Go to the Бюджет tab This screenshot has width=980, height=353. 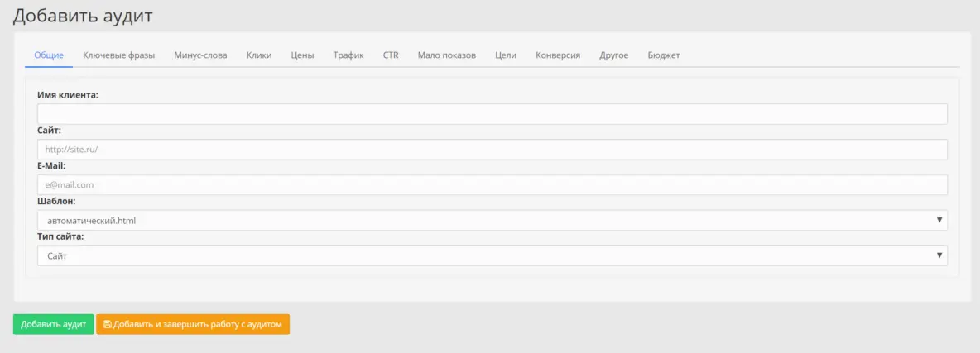tap(664, 55)
